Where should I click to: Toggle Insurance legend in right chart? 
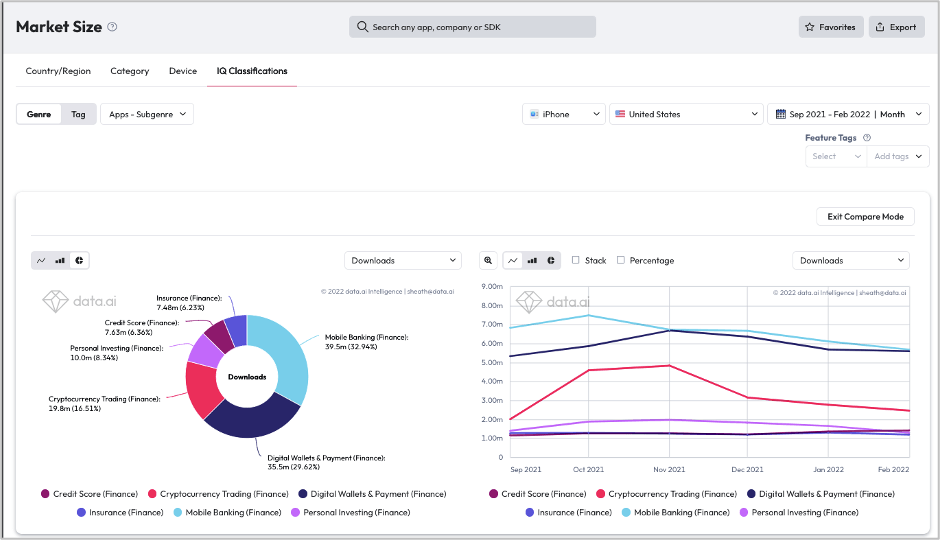pos(569,512)
